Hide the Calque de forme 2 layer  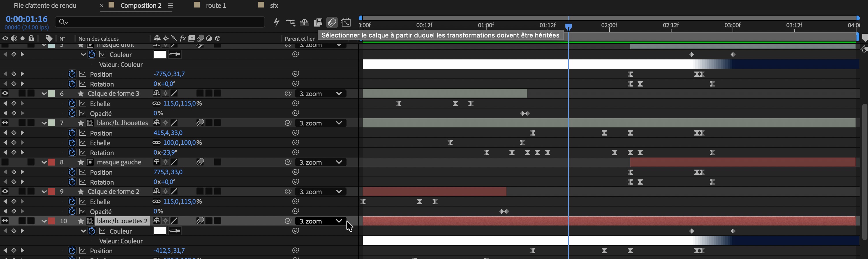tap(5, 192)
